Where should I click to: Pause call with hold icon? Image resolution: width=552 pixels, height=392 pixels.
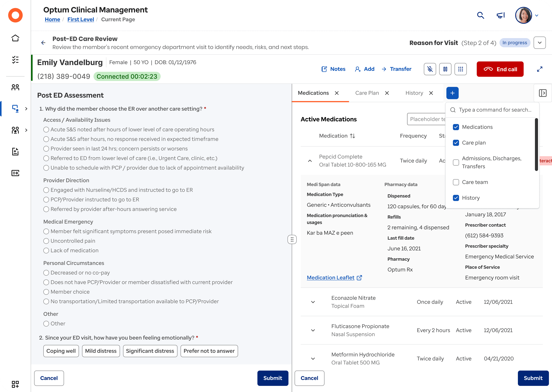(x=445, y=69)
